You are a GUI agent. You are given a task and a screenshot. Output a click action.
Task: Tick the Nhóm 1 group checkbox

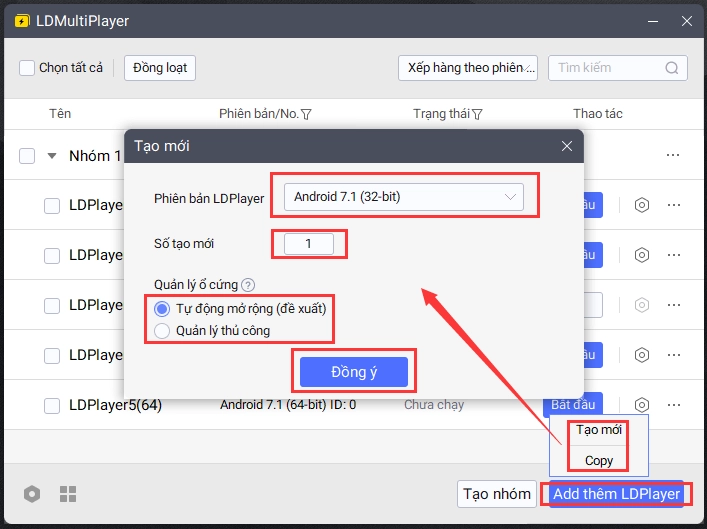(27, 156)
